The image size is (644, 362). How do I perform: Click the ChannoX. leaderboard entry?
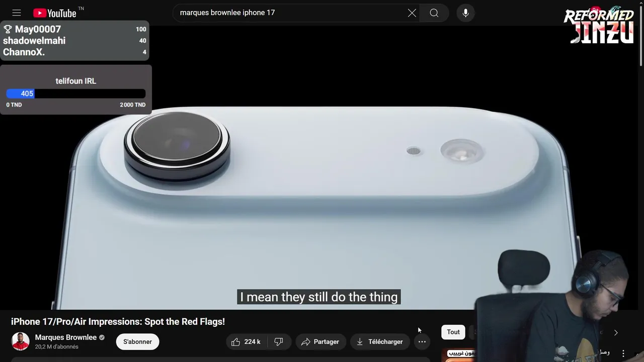click(x=74, y=52)
